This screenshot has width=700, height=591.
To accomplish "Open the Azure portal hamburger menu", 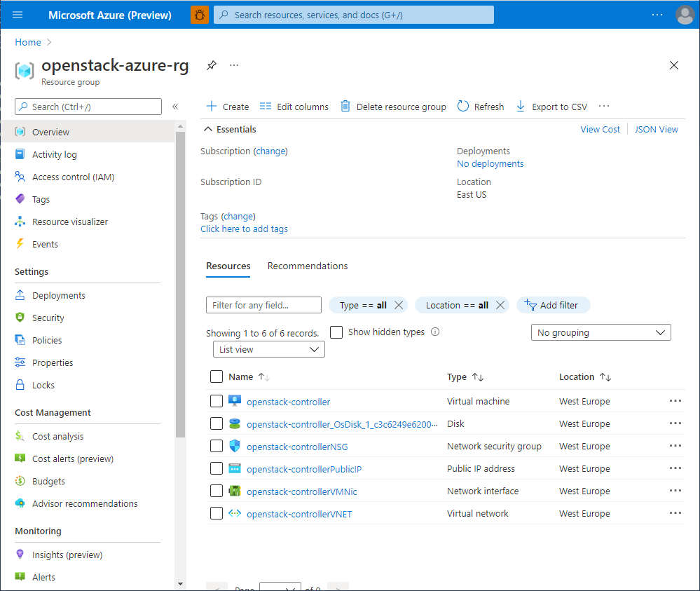I will pos(17,15).
